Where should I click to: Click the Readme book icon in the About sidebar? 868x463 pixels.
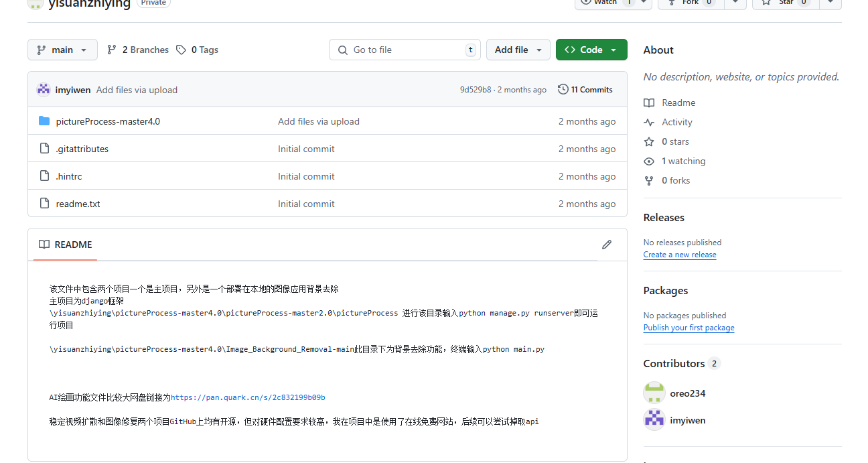(649, 103)
